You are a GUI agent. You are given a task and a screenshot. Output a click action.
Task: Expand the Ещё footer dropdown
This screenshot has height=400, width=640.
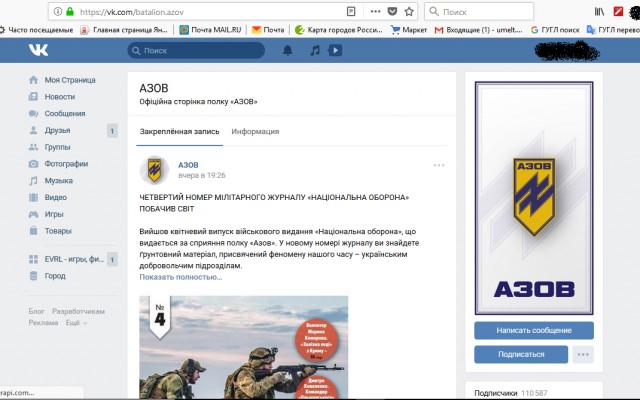[x=76, y=322]
